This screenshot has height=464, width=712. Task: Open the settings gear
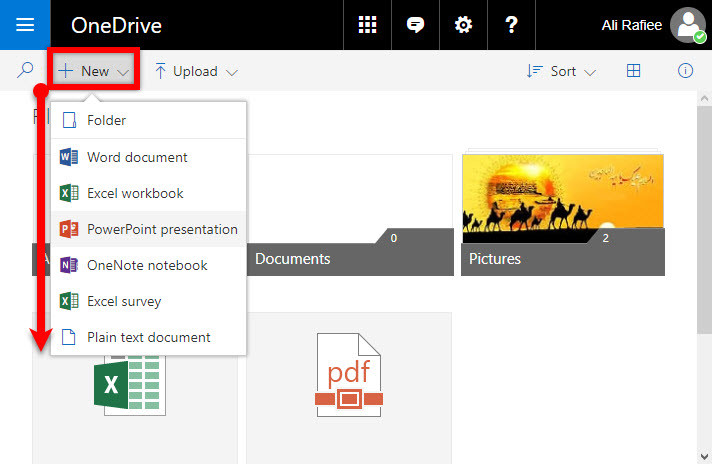pos(463,25)
